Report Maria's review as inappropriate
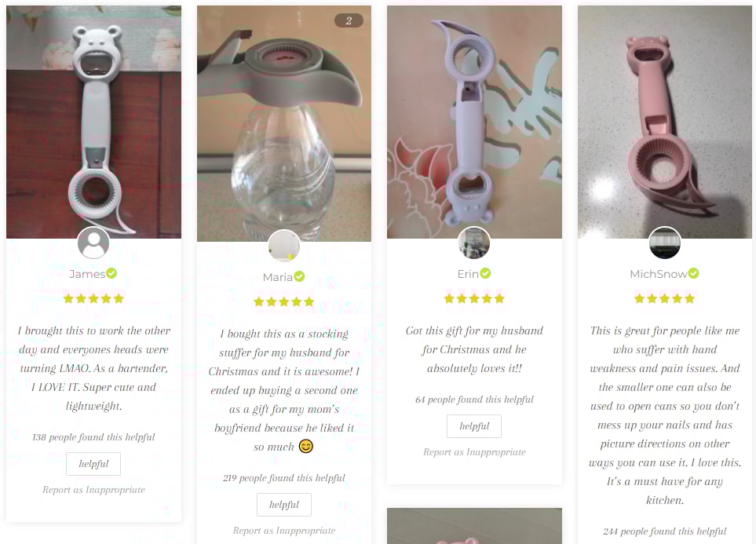 (284, 531)
